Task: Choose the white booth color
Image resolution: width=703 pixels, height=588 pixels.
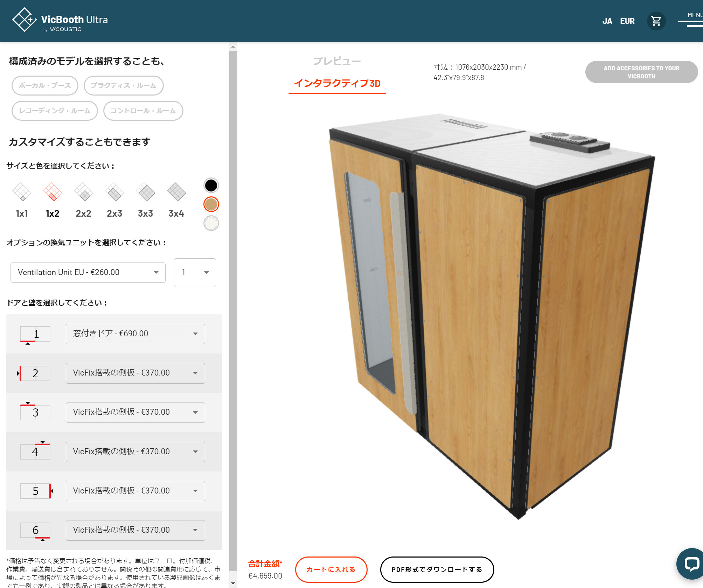Action: coord(211,223)
